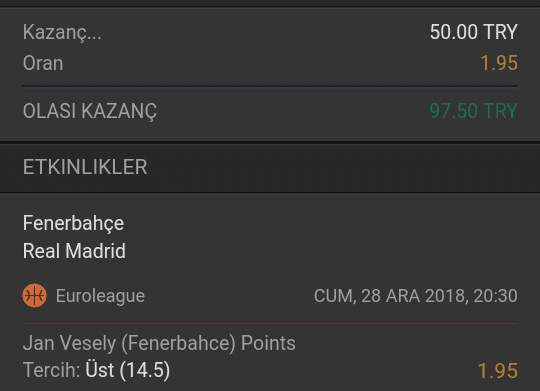Select the Fenerbahçe team name

[73, 224]
